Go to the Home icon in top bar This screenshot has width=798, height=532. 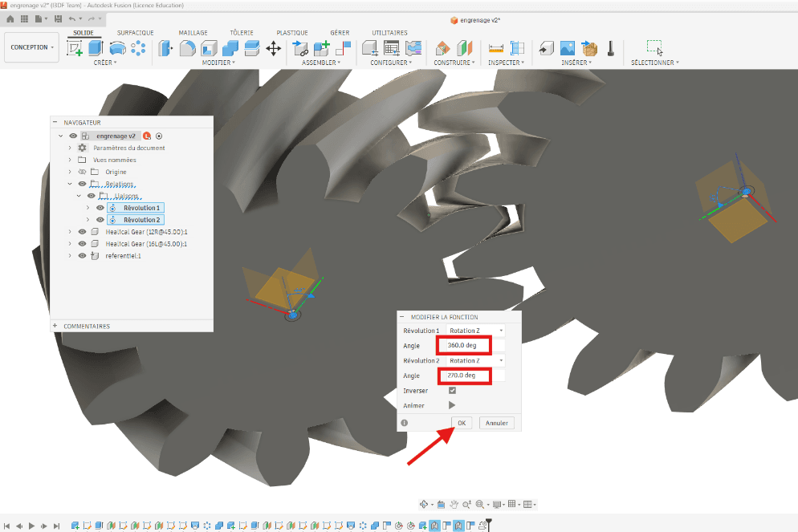coord(10,18)
